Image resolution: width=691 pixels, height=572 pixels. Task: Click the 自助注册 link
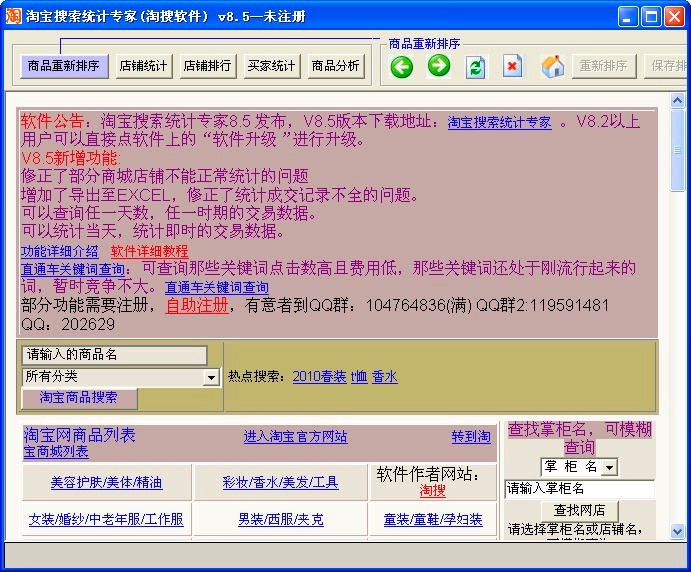click(197, 305)
